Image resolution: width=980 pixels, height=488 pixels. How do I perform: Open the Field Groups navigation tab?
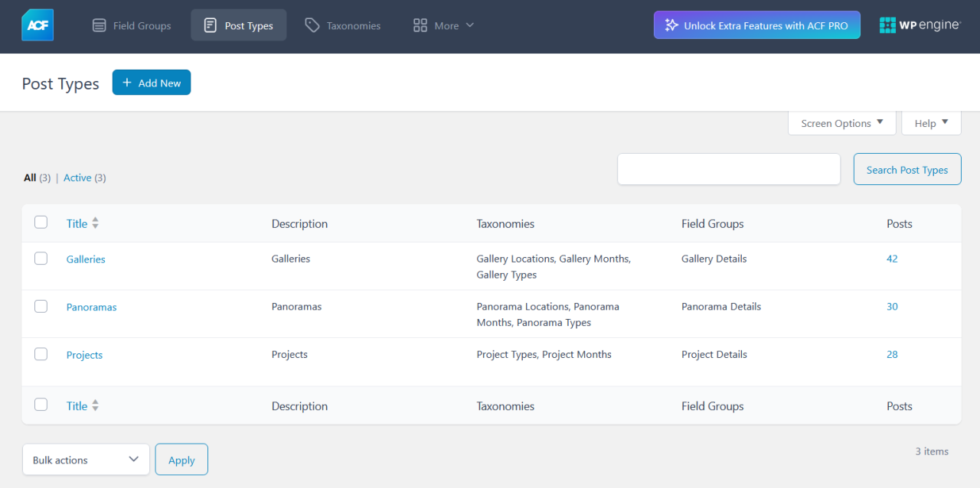[132, 25]
